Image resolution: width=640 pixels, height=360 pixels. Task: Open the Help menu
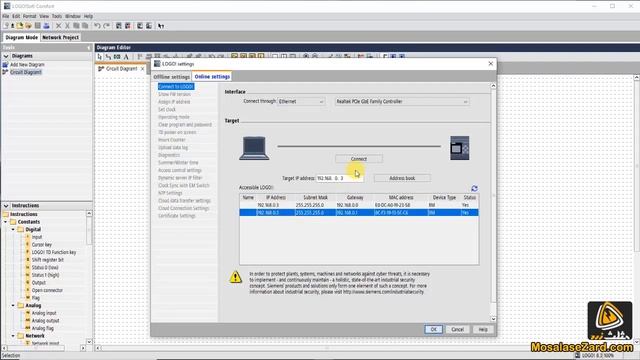(88, 16)
